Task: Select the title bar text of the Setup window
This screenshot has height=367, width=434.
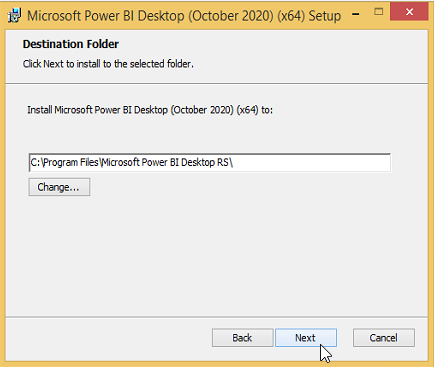Action: pos(184,16)
